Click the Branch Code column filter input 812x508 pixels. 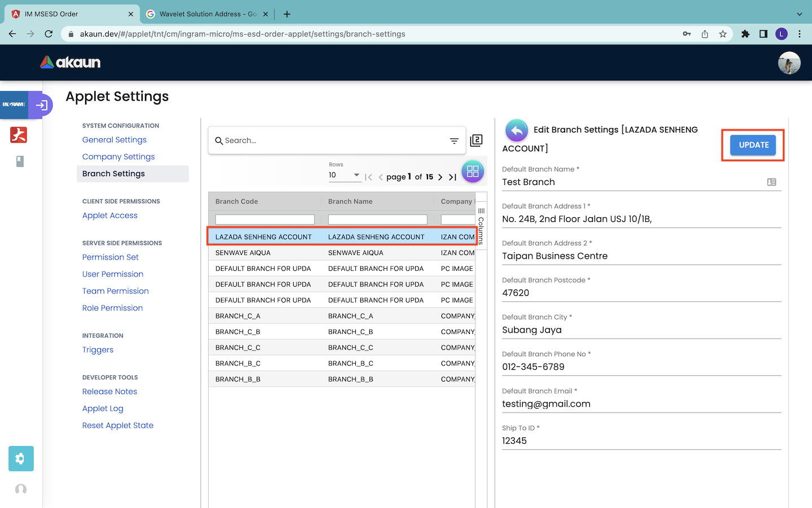coord(264,220)
